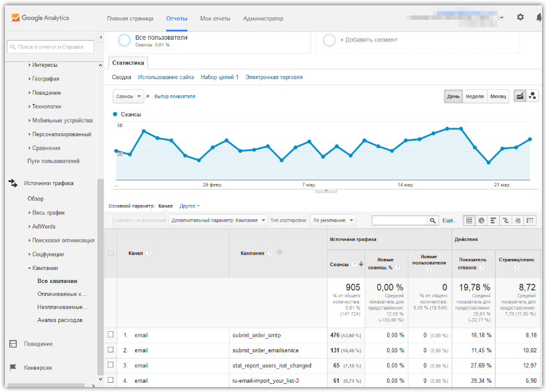
Task: Expand the География sidebar section
Action: [x=45, y=79]
